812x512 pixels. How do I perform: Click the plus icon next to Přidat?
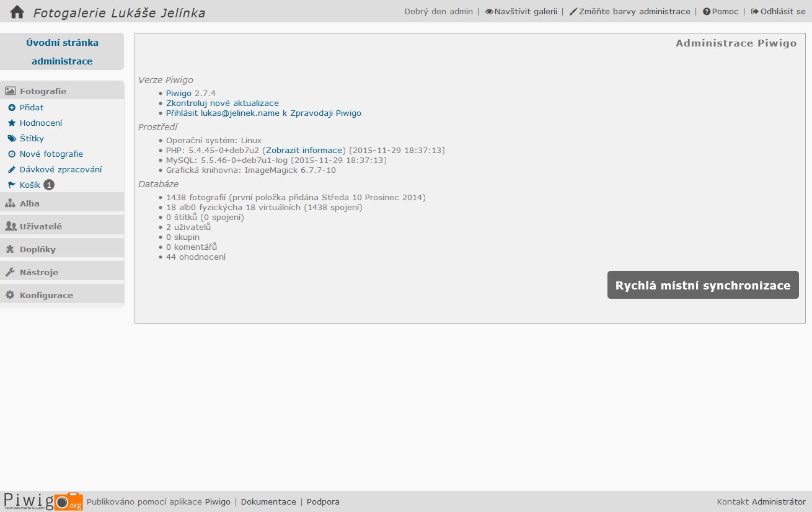tap(11, 107)
